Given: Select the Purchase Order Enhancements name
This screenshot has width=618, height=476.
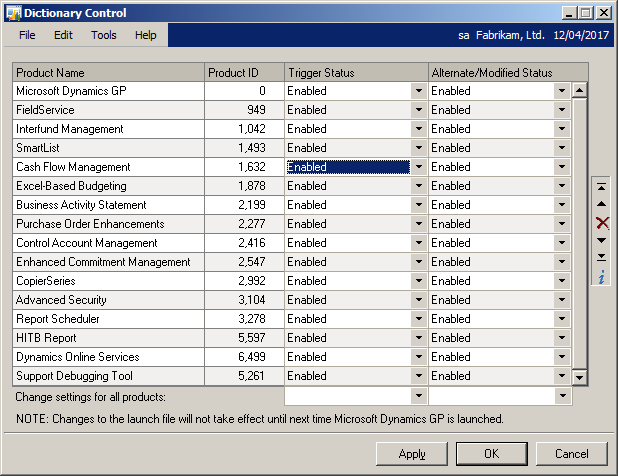Looking at the screenshot, I should coord(90,224).
